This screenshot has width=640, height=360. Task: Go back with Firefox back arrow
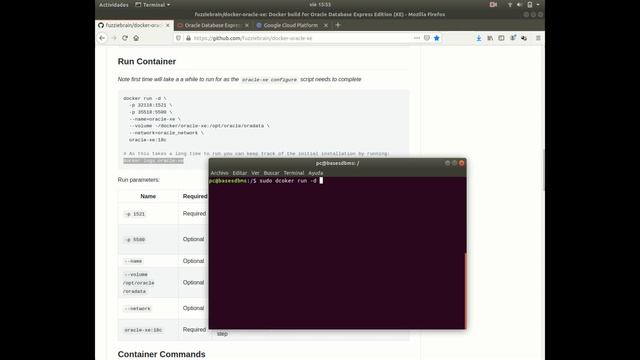tap(102, 38)
